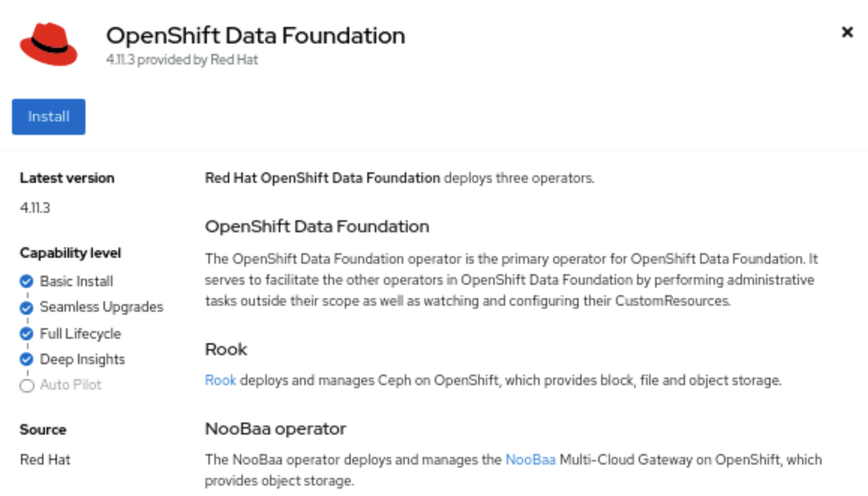Viewport: 868px width, 496px height.
Task: Click the Latest version label
Action: tap(67, 178)
